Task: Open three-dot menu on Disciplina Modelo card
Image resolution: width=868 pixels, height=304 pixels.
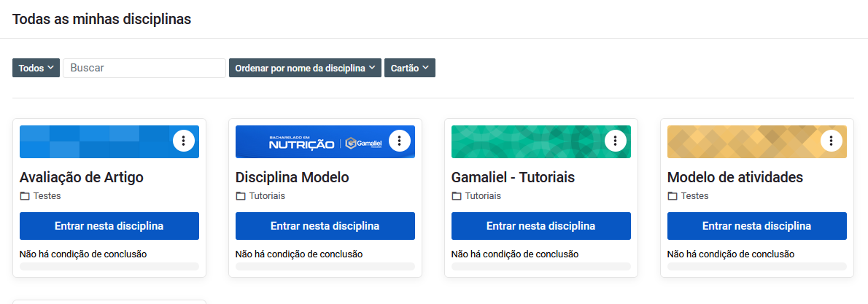Action: [399, 141]
